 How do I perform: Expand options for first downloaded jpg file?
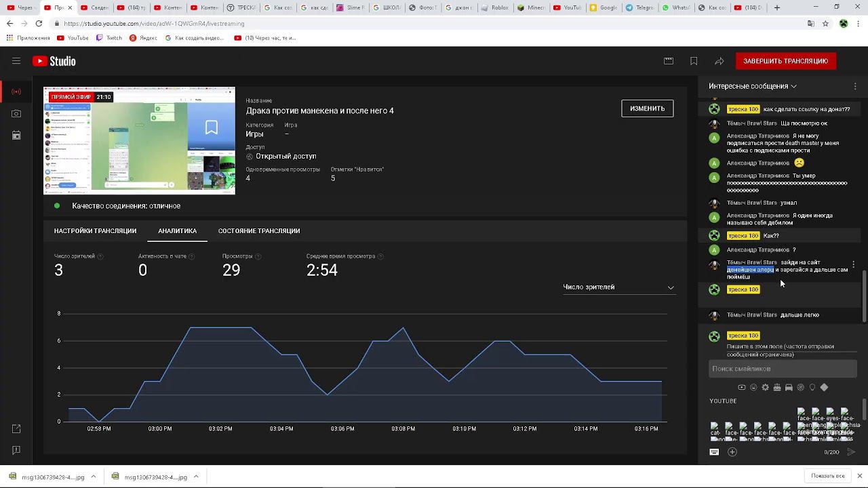(94, 476)
